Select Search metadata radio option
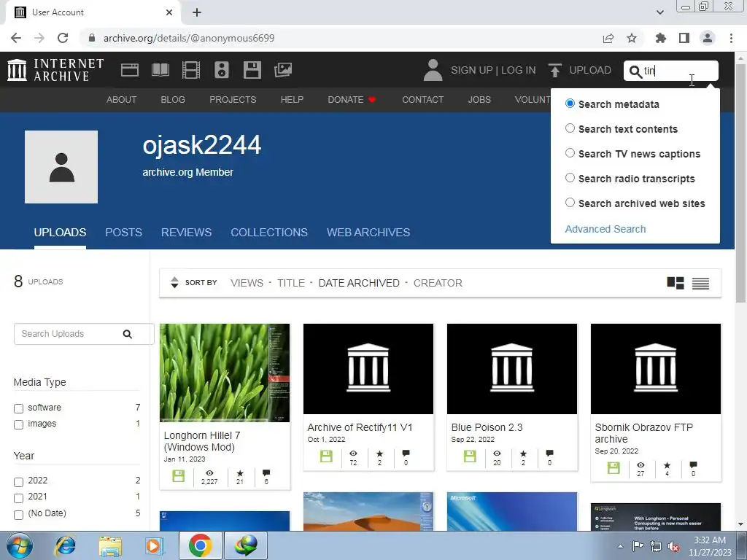Image resolution: width=747 pixels, height=560 pixels. [570, 104]
